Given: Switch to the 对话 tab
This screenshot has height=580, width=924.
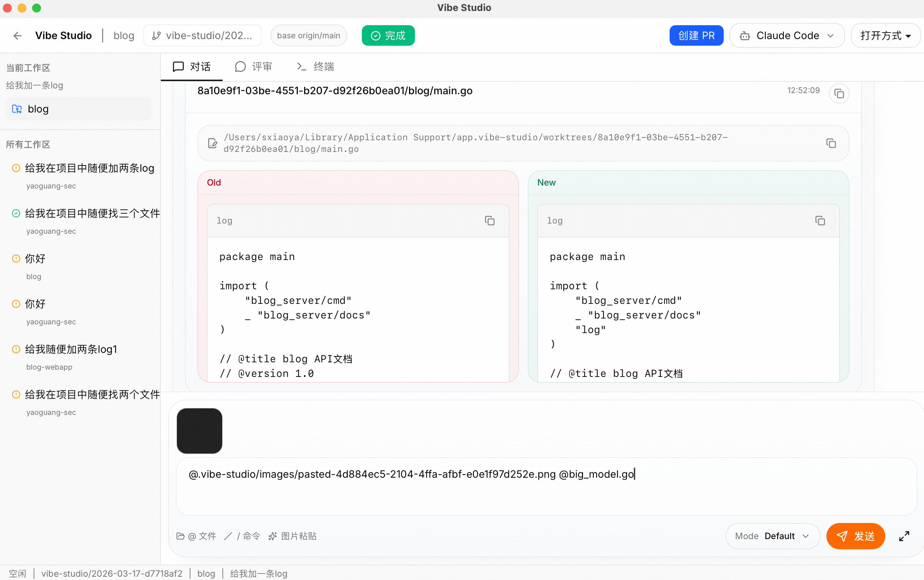Looking at the screenshot, I should pyautogui.click(x=192, y=67).
